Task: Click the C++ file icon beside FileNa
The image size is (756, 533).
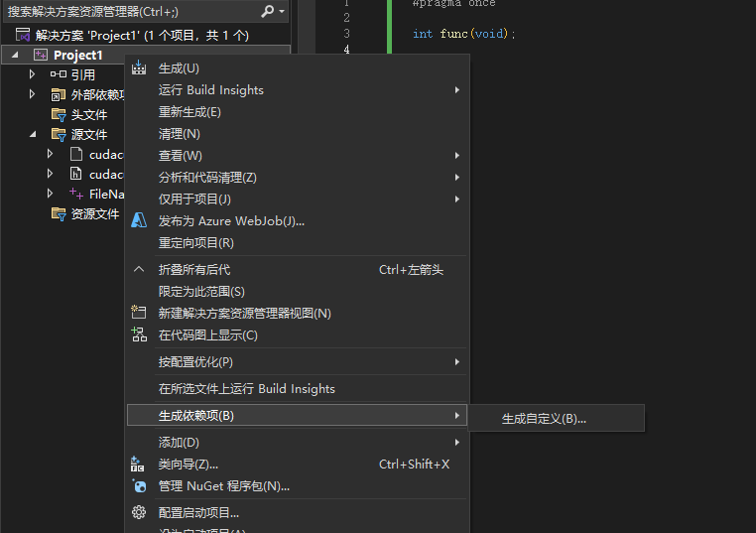Action: click(76, 194)
